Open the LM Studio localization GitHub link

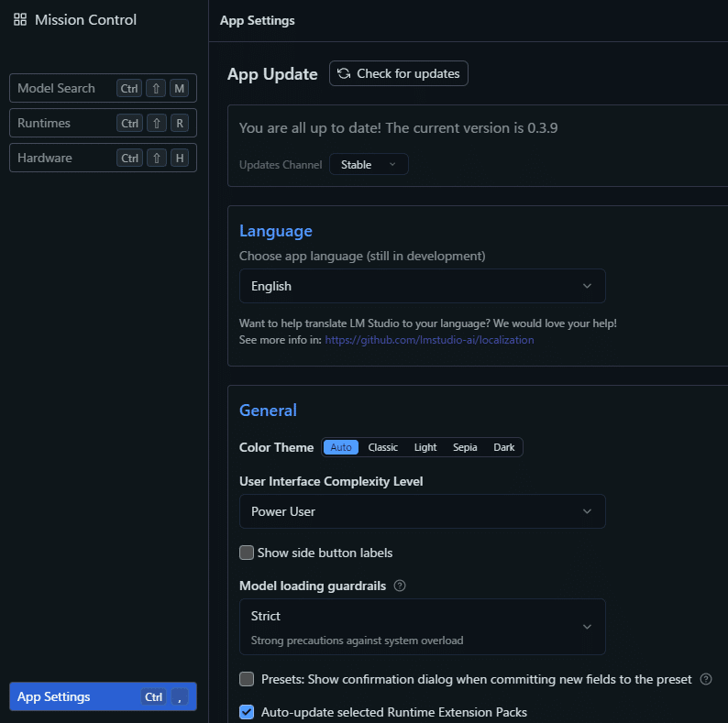(429, 340)
